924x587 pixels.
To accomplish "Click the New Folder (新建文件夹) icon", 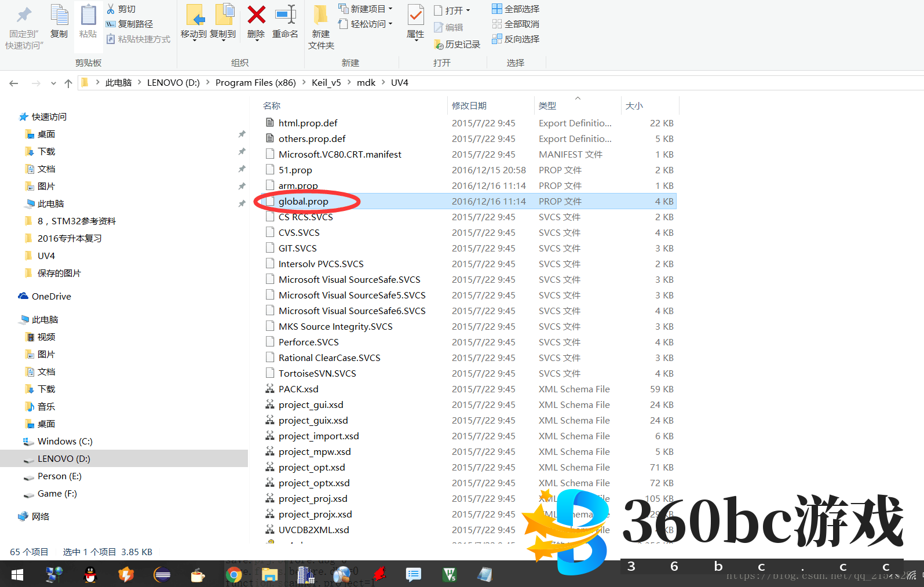I will (320, 16).
